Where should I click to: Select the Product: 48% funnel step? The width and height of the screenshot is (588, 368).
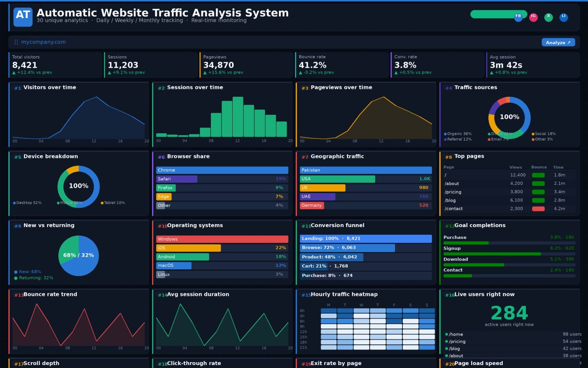(366, 257)
